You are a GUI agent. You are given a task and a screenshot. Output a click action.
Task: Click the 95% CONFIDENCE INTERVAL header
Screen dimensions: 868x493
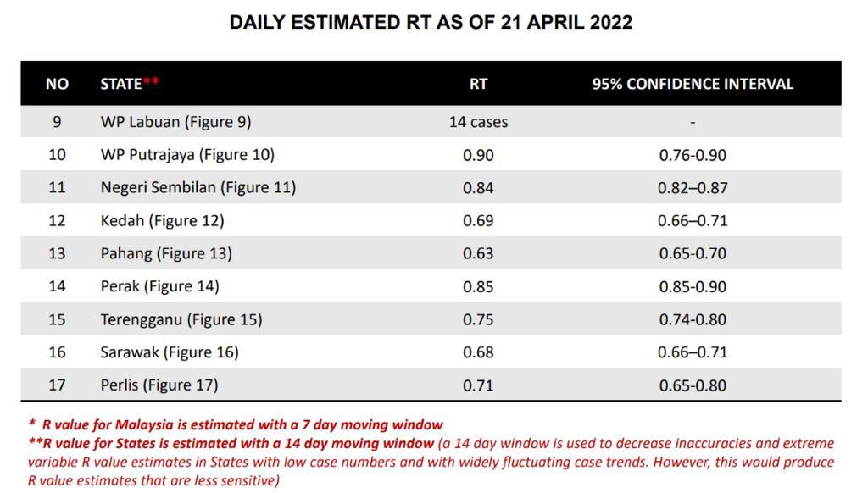point(693,84)
